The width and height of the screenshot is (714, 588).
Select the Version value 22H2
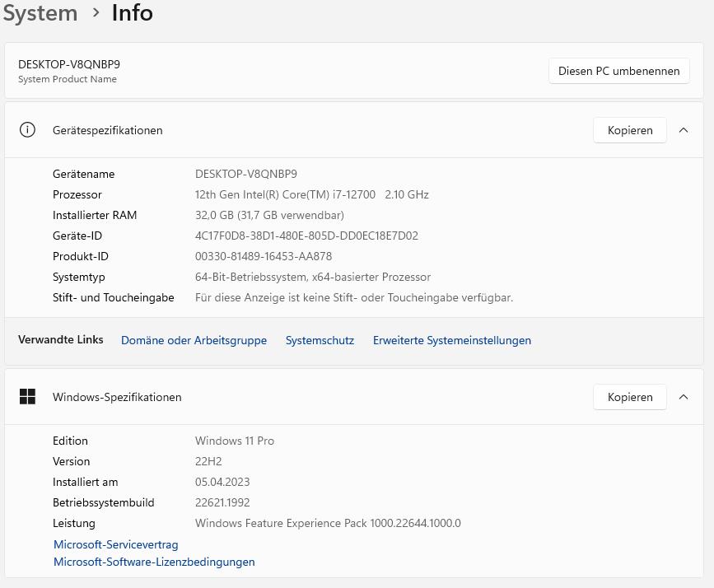[x=208, y=461]
